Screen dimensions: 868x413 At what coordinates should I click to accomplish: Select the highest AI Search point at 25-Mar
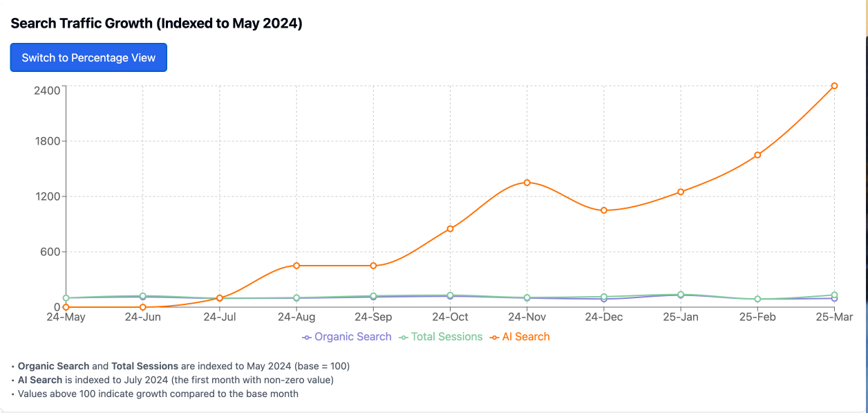coord(836,86)
